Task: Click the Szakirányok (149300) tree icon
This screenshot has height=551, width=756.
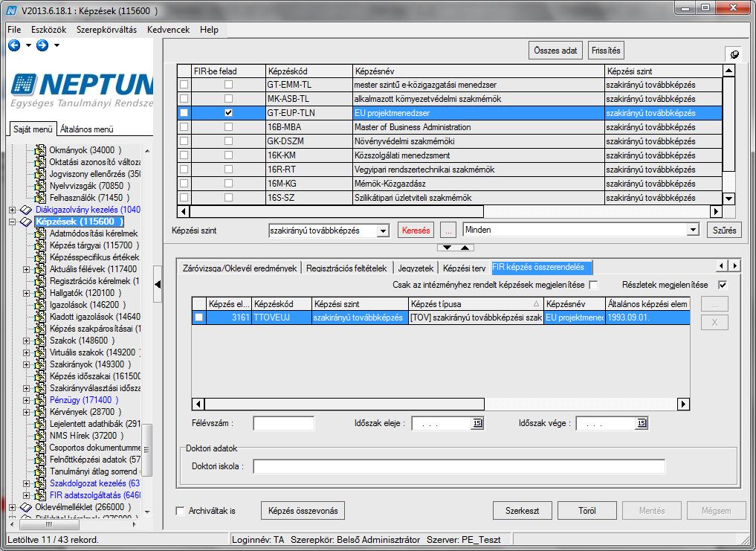Action: point(40,364)
